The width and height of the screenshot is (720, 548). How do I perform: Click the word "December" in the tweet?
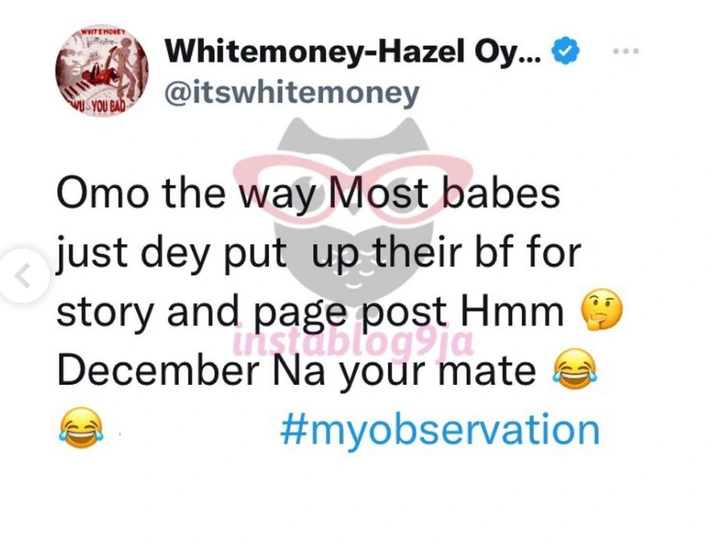[x=158, y=370]
